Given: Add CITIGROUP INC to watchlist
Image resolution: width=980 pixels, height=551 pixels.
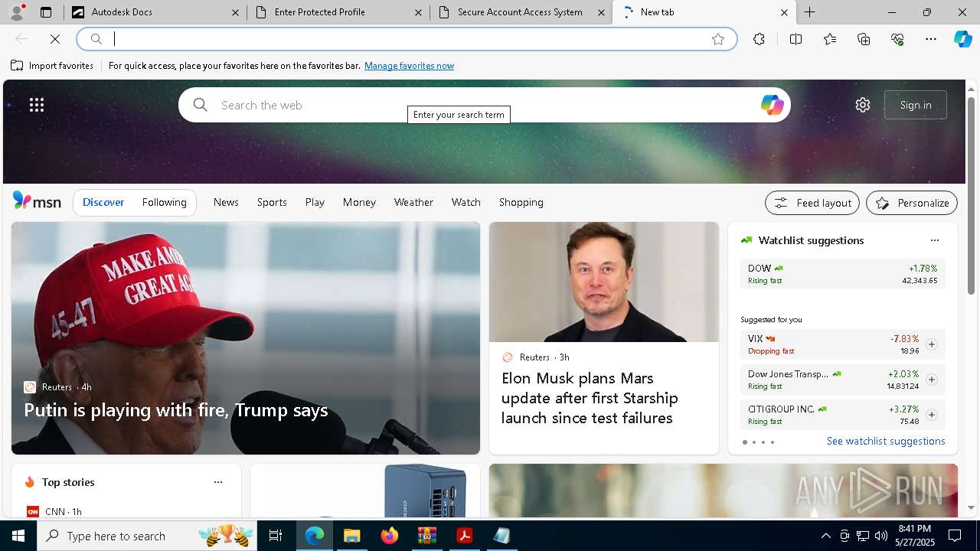Looking at the screenshot, I should tap(931, 415).
